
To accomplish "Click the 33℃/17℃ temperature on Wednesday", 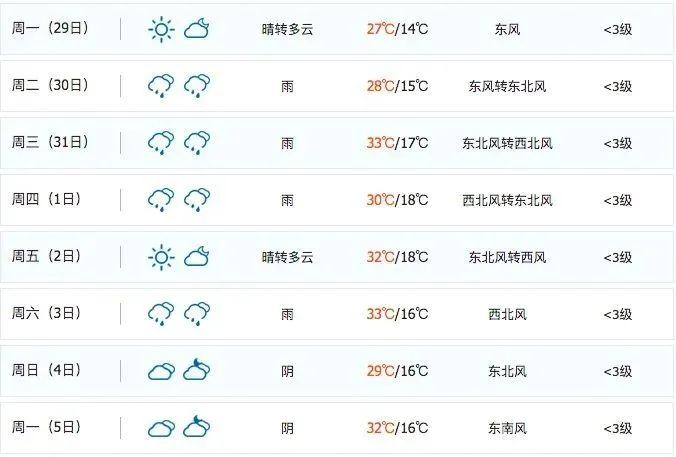I will click(397, 143).
